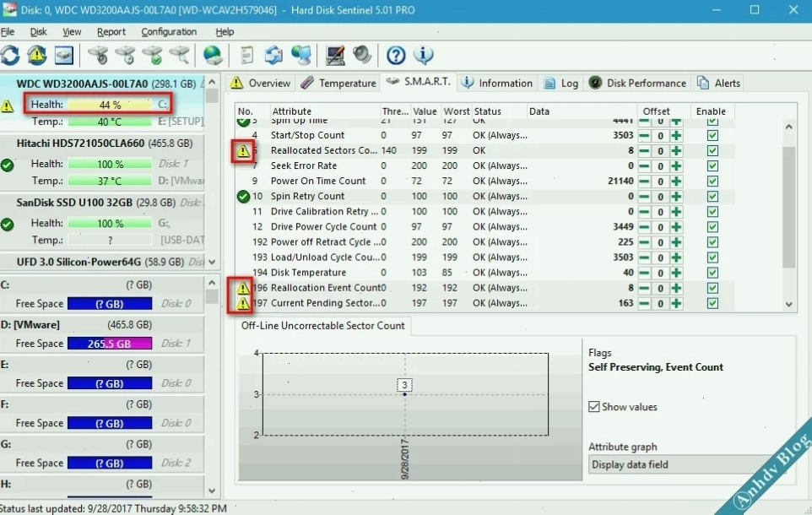Click the D: VMware free space bar
The width and height of the screenshot is (812, 515).
[x=110, y=344]
